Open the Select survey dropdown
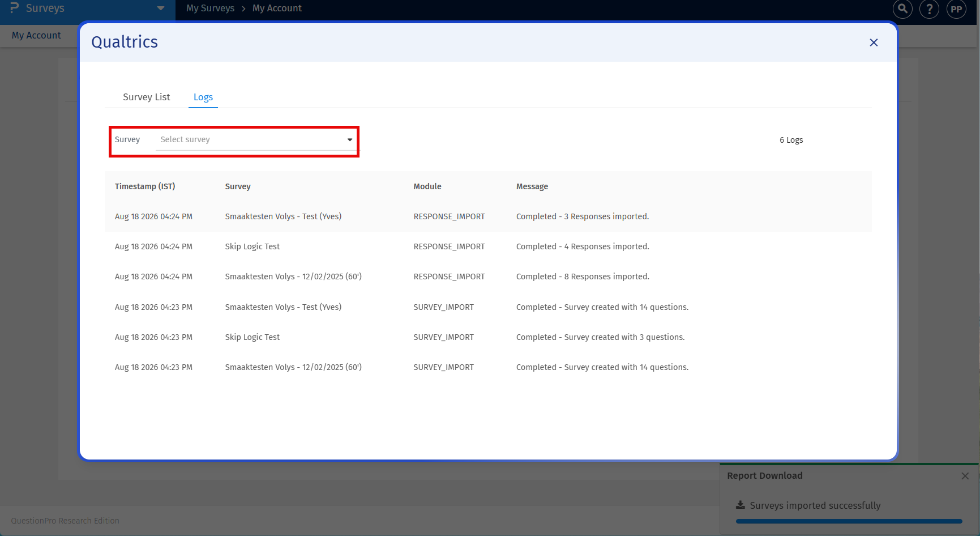Viewport: 980px width, 536px height. [x=256, y=139]
